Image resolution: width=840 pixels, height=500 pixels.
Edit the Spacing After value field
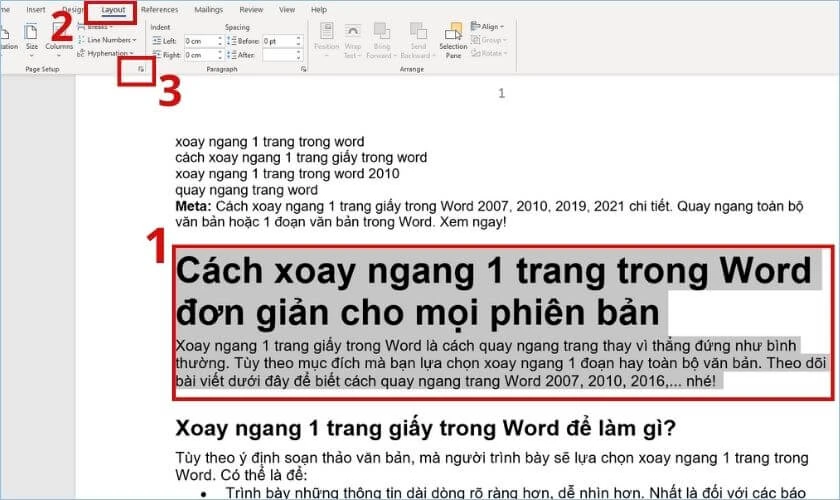279,55
